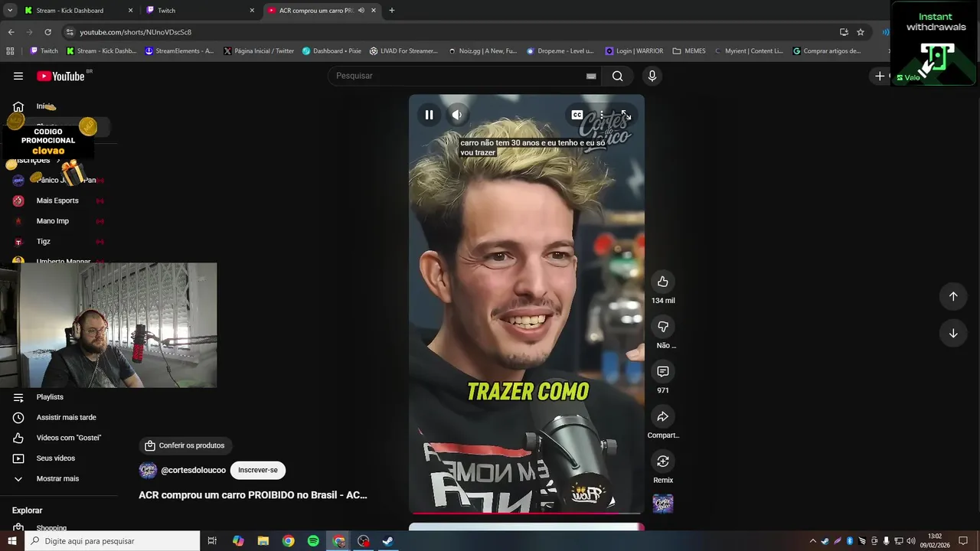Open the Twitch bookmark
This screenshot has width=980, height=551.
[x=44, y=51]
